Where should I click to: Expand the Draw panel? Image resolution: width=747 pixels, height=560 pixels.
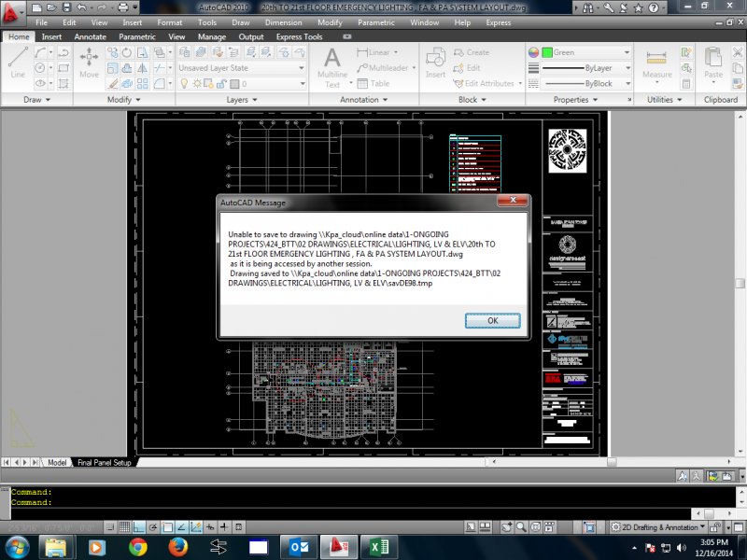pyautogui.click(x=36, y=100)
